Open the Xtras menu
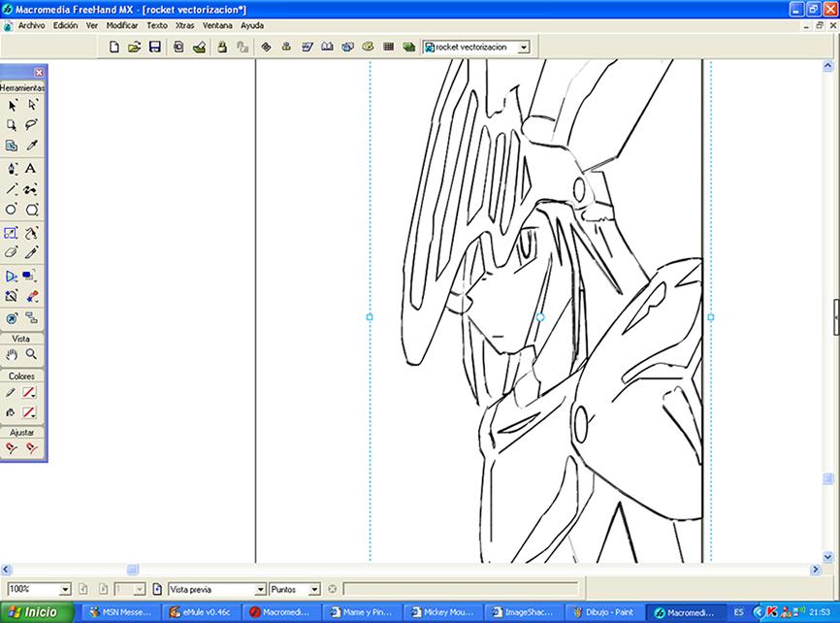 pyautogui.click(x=185, y=25)
